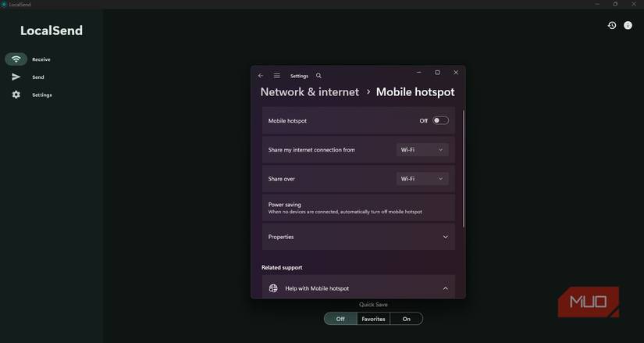The width and height of the screenshot is (644, 343).
Task: Open LocalSend info icon
Action: pos(628,26)
